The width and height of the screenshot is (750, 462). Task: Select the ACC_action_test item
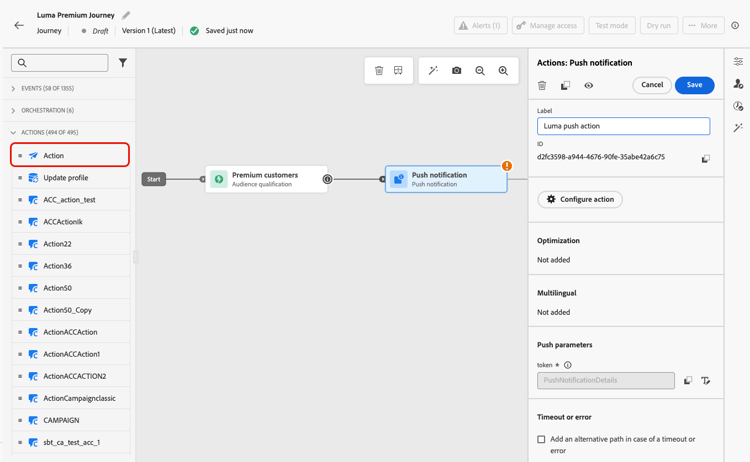[71, 199]
